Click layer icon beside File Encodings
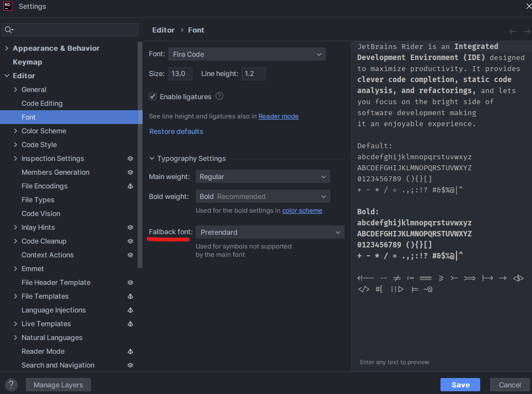The height and width of the screenshot is (394, 532). 130,186
